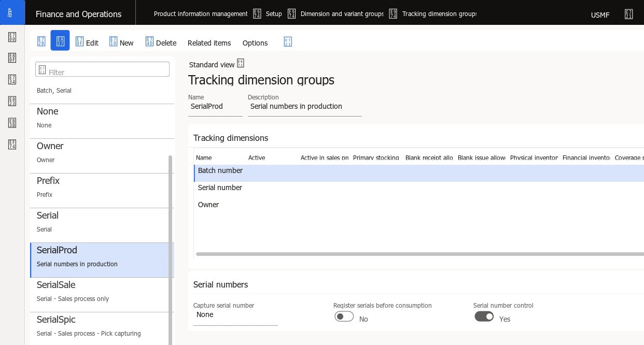Select the Prefix group in list

pos(102,191)
